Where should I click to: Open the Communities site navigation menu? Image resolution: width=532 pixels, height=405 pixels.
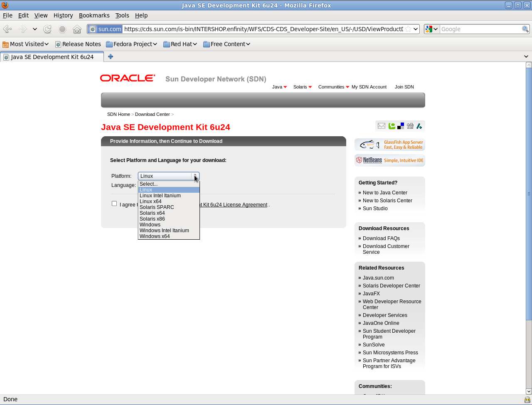[334, 87]
